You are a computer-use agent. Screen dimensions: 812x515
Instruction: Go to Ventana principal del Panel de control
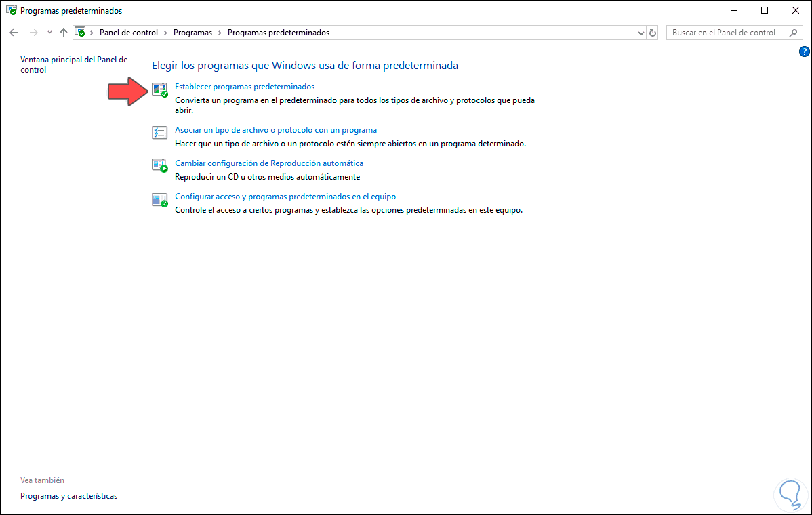click(x=73, y=64)
